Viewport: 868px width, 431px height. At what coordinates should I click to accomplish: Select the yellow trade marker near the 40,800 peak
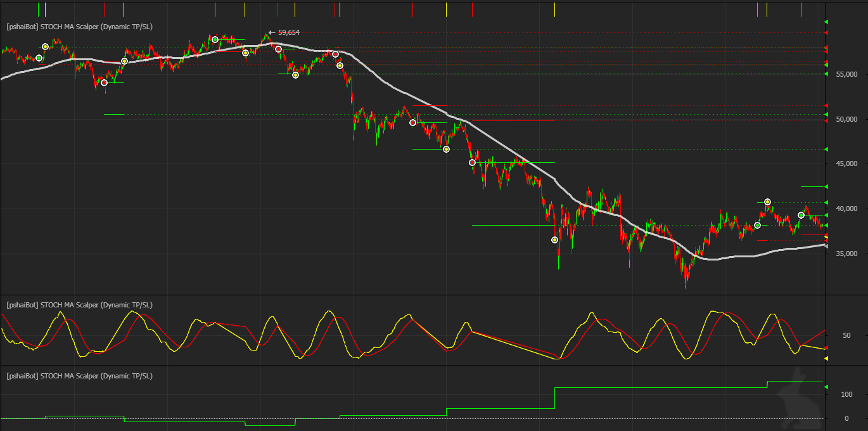[767, 202]
